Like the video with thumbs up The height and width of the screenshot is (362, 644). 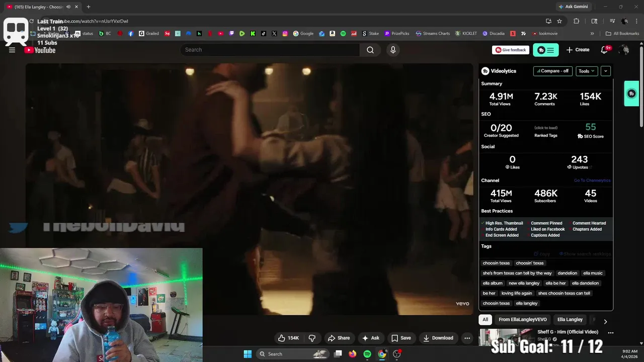pos(289,338)
